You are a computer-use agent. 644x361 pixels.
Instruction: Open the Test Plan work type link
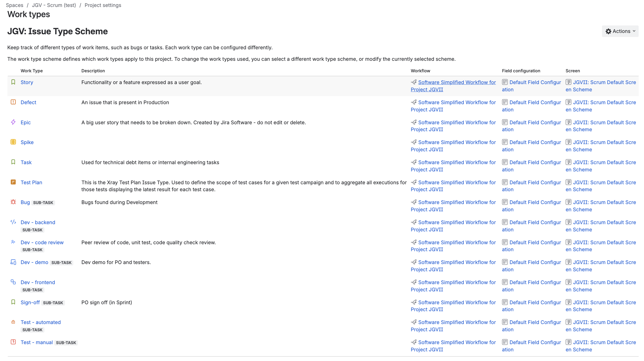32,182
